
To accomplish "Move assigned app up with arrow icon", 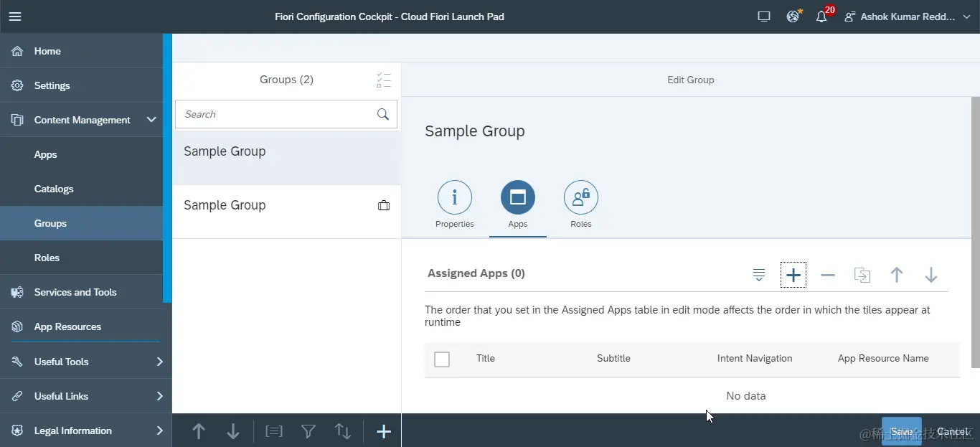I will click(897, 275).
